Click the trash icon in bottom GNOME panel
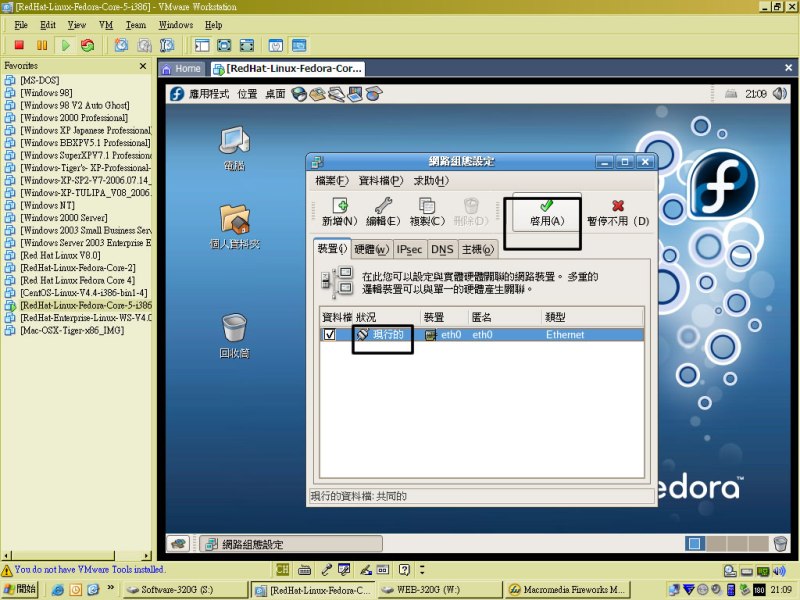Screen dimensions: 800x600 [780, 544]
